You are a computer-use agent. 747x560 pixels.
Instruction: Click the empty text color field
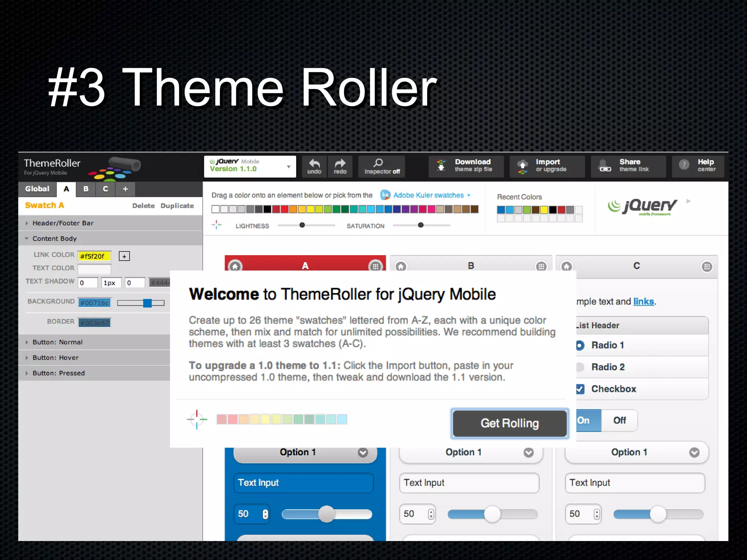point(94,269)
